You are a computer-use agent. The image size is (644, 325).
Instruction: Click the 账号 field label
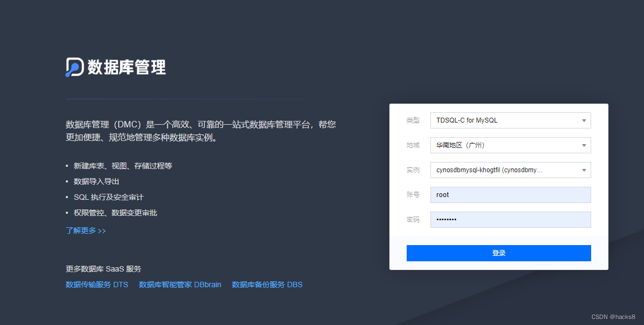413,195
